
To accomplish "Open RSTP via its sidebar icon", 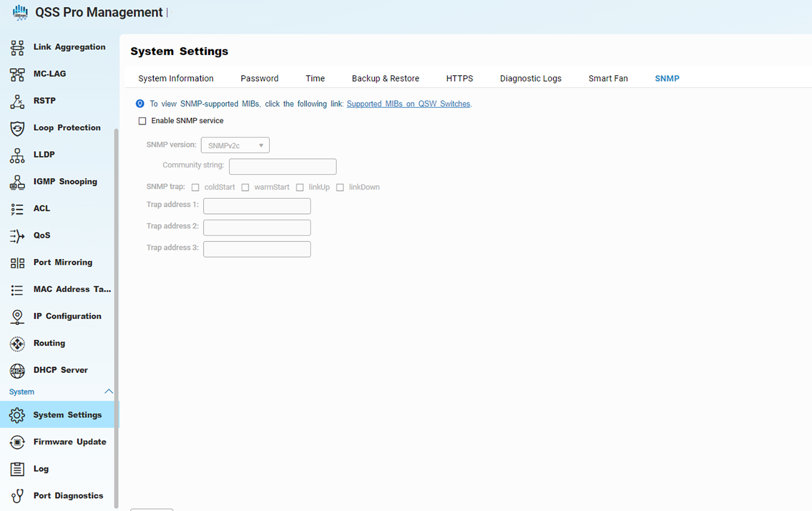I will [x=18, y=101].
